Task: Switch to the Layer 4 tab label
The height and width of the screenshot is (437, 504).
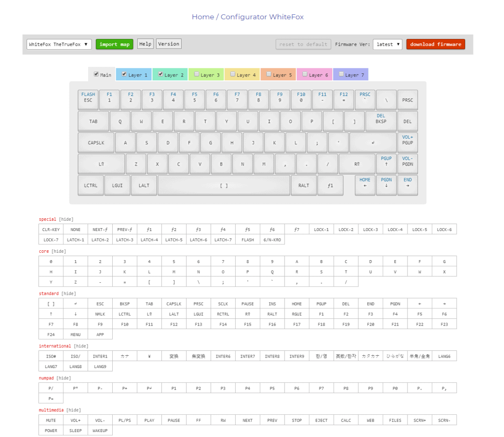Action: click(x=246, y=75)
